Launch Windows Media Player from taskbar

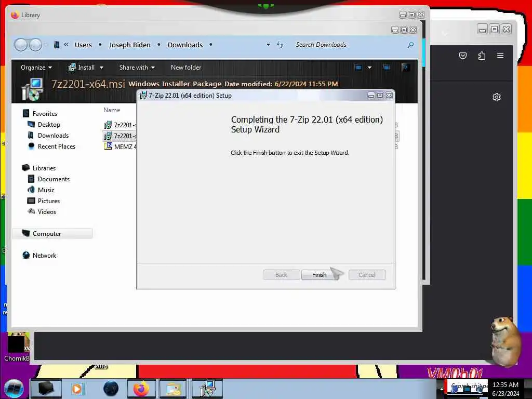(x=77, y=389)
